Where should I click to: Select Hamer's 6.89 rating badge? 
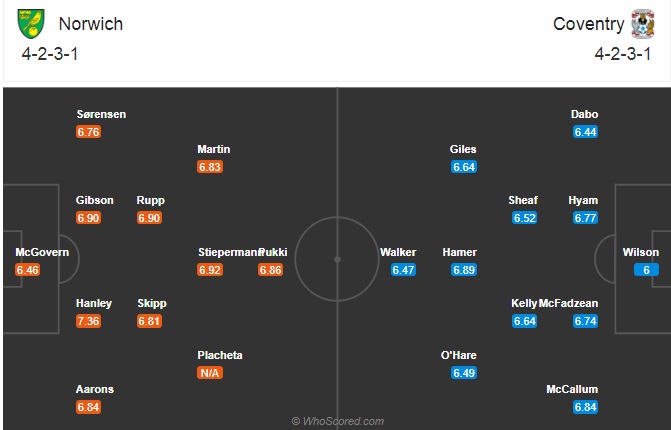pyautogui.click(x=464, y=270)
